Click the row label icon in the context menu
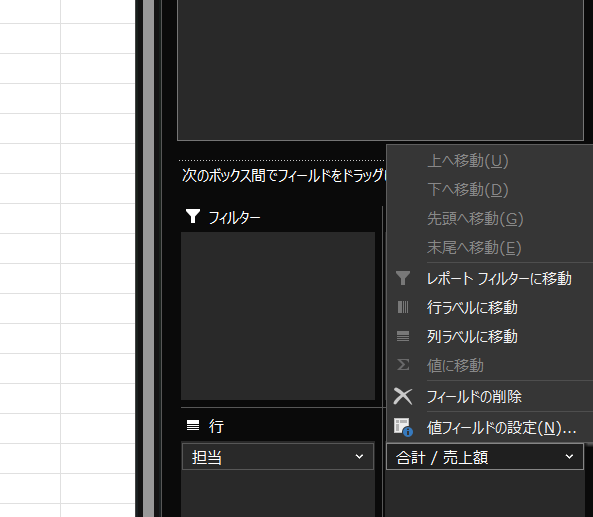Image resolution: width=593 pixels, height=517 pixels. pyautogui.click(x=403, y=307)
